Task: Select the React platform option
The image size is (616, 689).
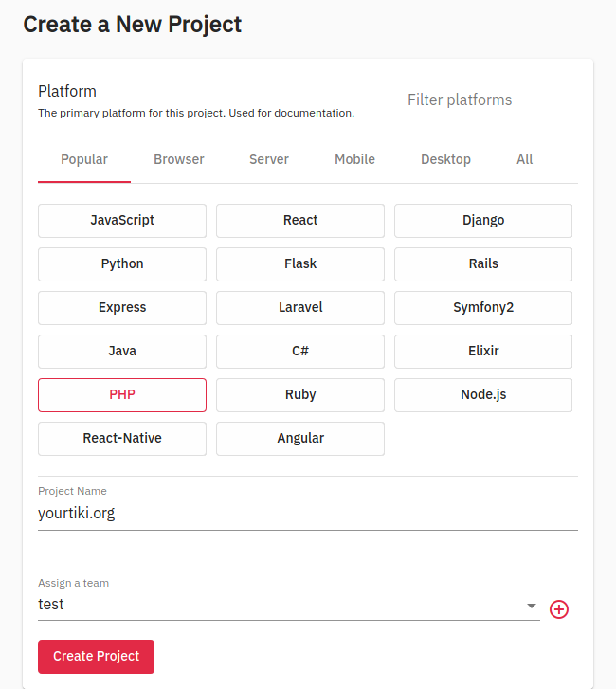Action: point(300,220)
